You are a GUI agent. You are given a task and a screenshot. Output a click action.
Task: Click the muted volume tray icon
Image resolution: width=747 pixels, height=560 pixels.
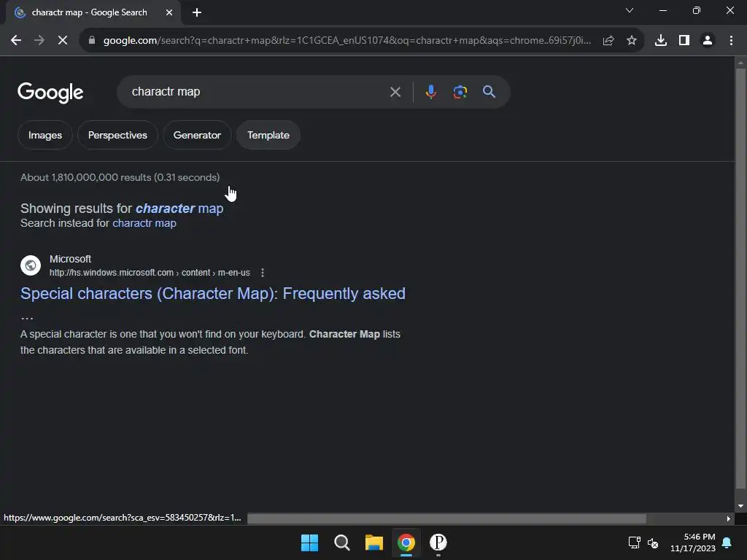coord(653,542)
